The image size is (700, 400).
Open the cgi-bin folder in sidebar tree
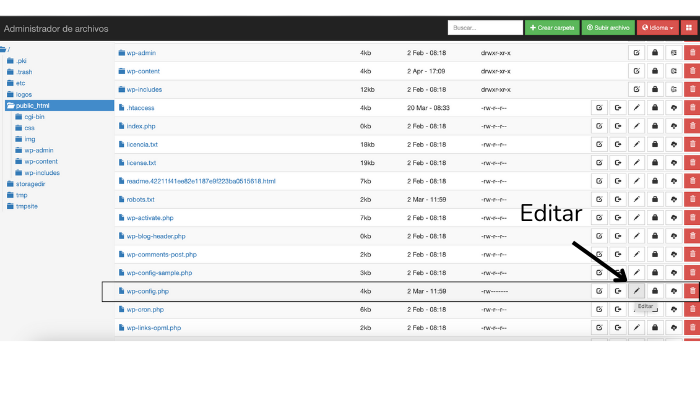[x=36, y=116]
